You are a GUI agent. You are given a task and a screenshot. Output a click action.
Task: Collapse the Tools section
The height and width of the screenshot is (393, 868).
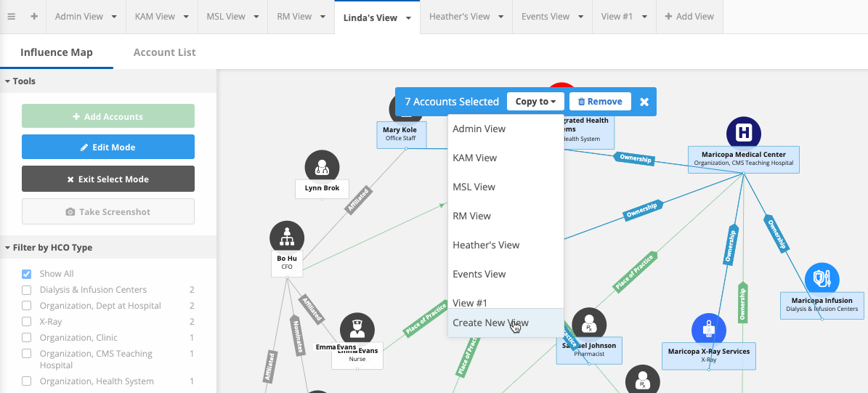point(7,81)
